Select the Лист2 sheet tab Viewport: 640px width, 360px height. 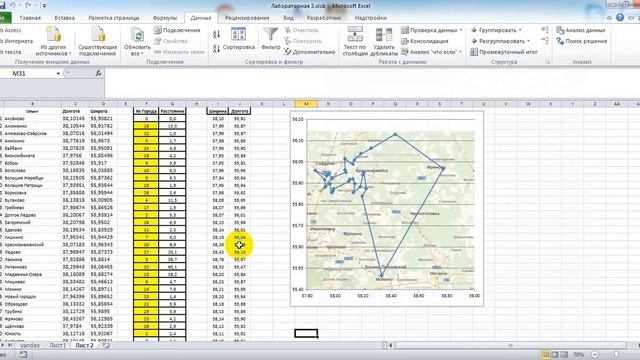84,345
